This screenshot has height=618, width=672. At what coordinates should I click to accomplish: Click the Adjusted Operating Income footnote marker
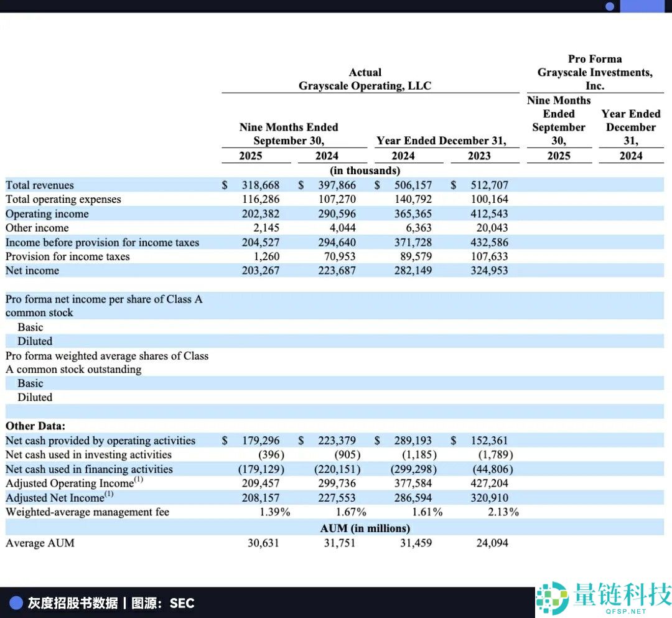click(139, 479)
